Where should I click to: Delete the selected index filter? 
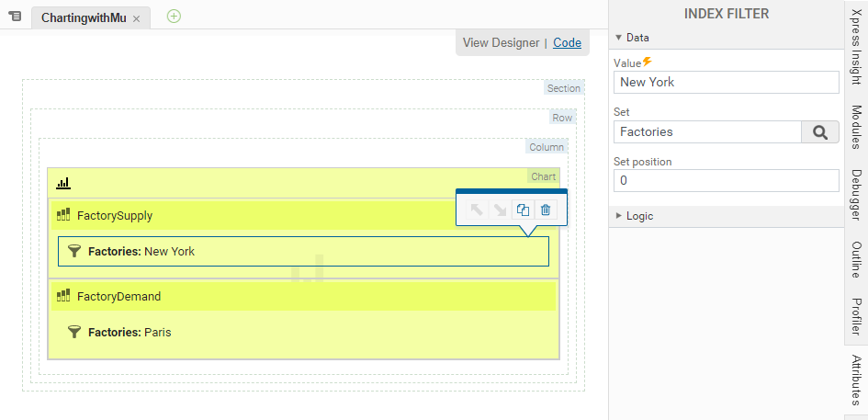pos(546,210)
